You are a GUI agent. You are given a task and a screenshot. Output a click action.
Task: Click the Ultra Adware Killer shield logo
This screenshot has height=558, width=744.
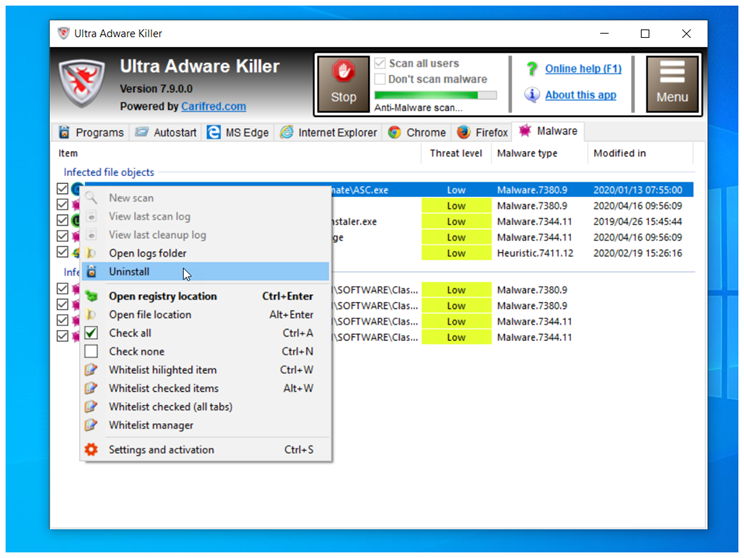point(82,83)
